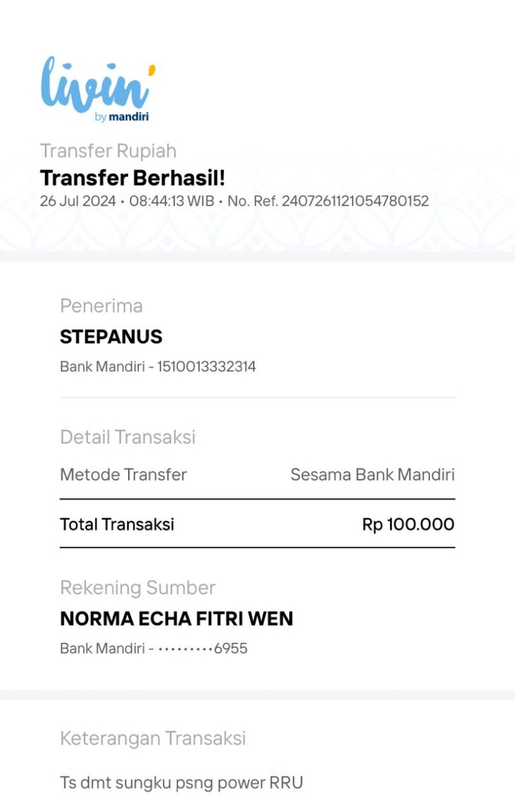Select the Metode Transfer label
Image resolution: width=515 pixels, height=812 pixels.
click(x=123, y=475)
